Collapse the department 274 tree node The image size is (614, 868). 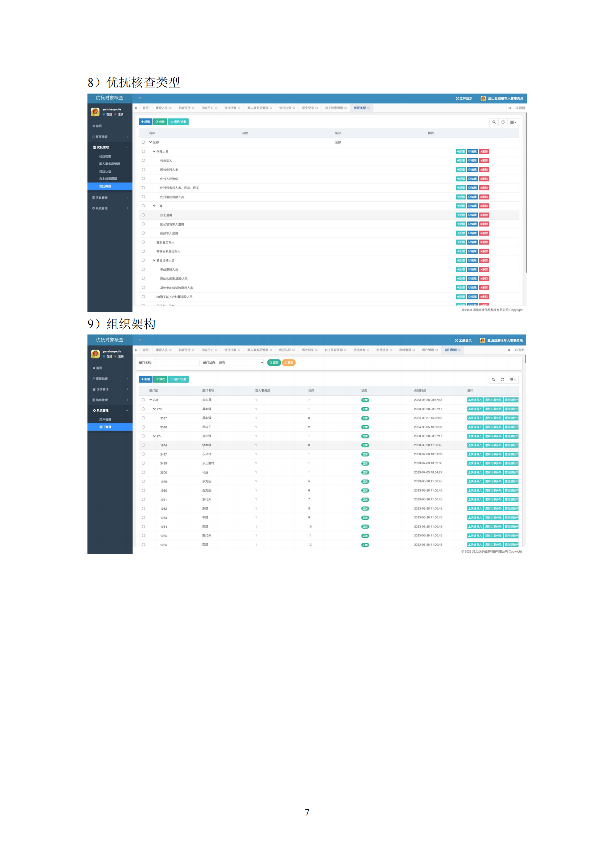click(154, 436)
